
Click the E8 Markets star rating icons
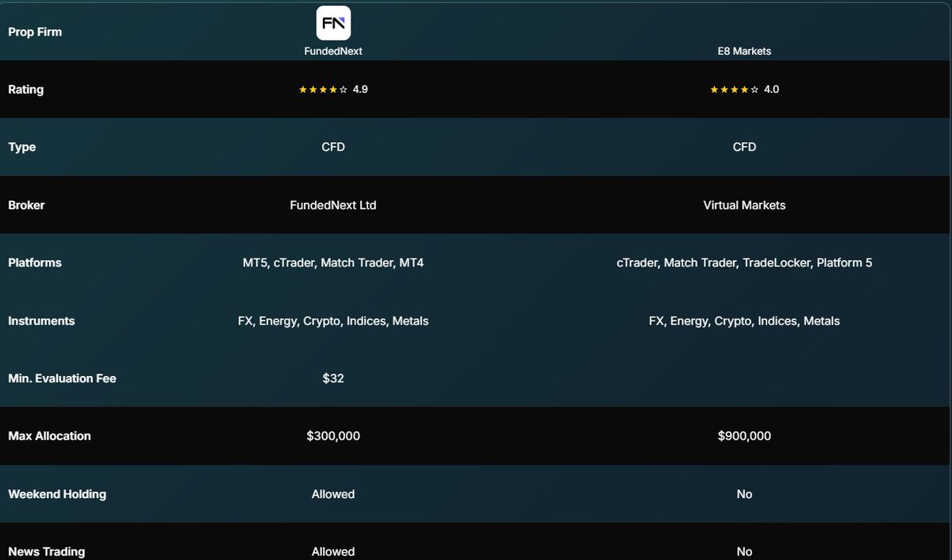pos(734,90)
